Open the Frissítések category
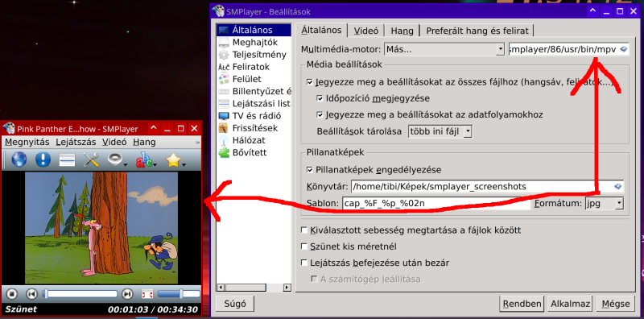Image resolution: width=644 pixels, height=319 pixels. tap(254, 128)
